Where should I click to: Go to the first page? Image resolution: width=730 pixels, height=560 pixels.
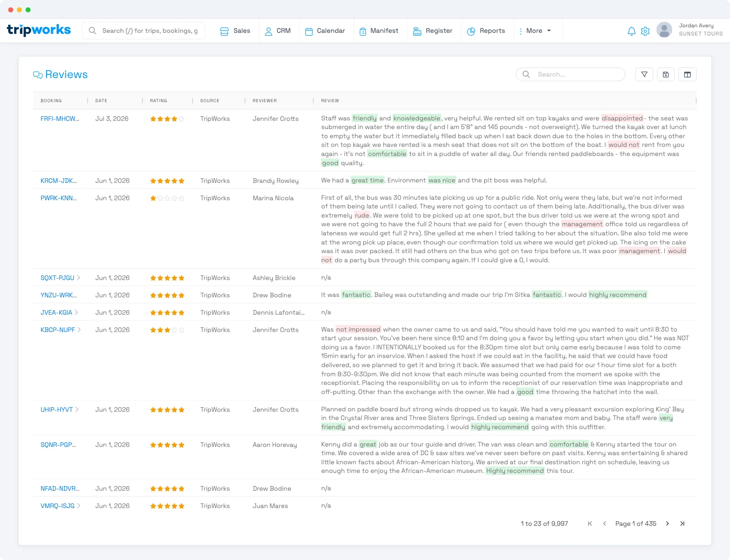click(x=590, y=524)
